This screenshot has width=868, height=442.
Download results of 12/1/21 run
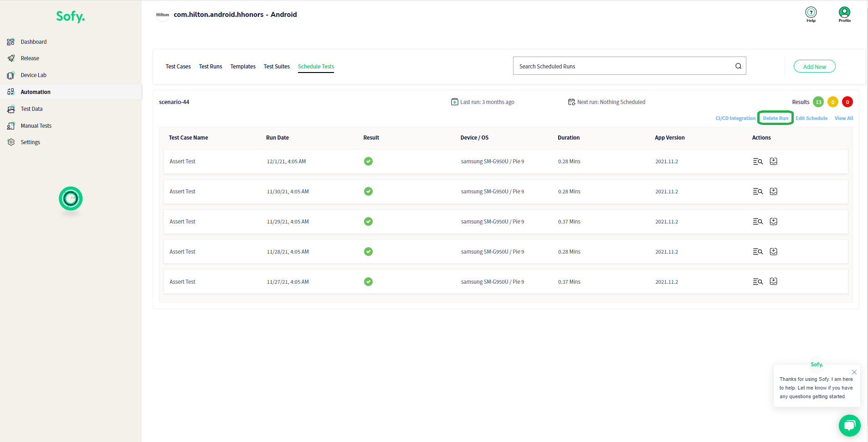pos(774,161)
